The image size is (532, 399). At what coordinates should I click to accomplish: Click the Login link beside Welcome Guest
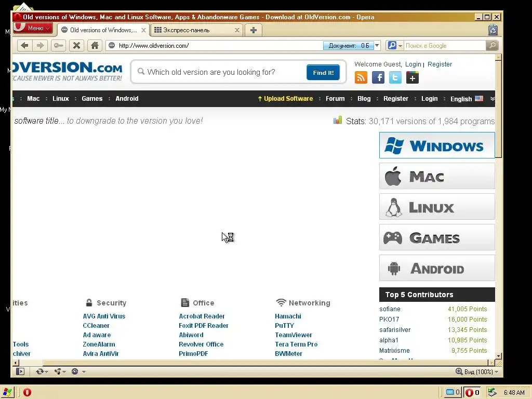(x=413, y=64)
